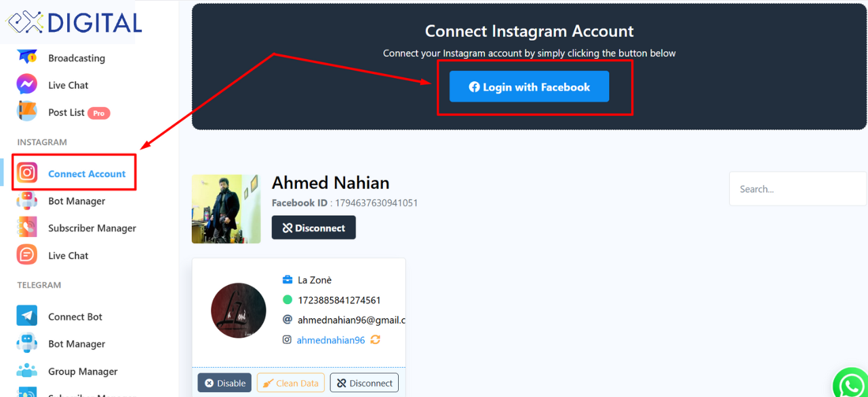Open the Instagram Bot Manager robot icon

[27, 201]
